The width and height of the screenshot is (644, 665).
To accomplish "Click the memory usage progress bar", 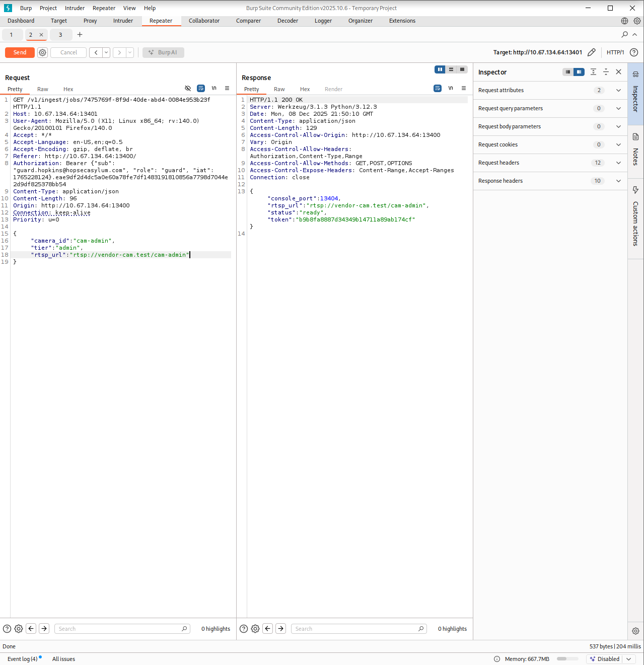I will point(567,659).
